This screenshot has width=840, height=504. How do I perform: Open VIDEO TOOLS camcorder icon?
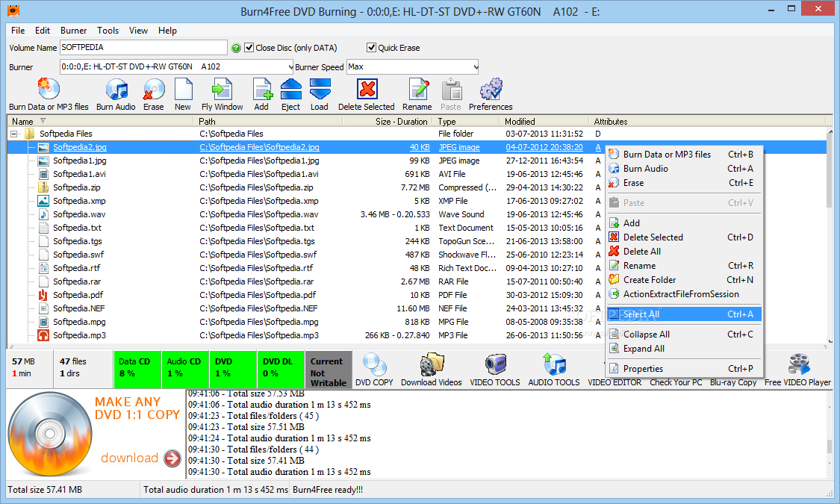click(496, 365)
